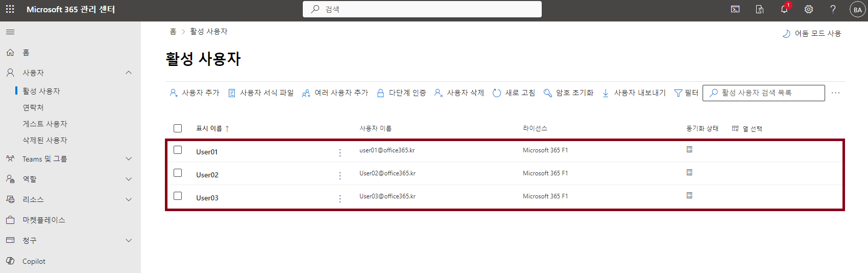868x273 pixels.
Task: Open User01 display name link
Action: click(x=207, y=152)
